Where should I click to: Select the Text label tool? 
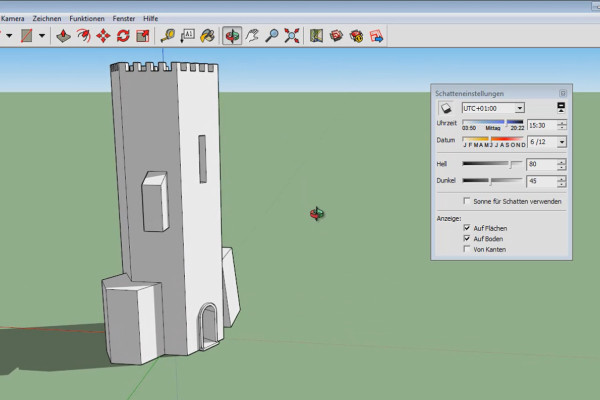click(188, 36)
